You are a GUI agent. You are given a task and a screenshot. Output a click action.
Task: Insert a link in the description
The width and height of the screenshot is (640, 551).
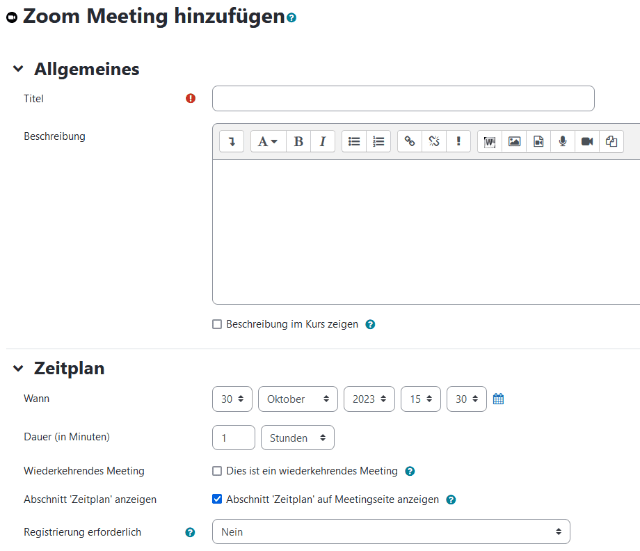click(410, 142)
